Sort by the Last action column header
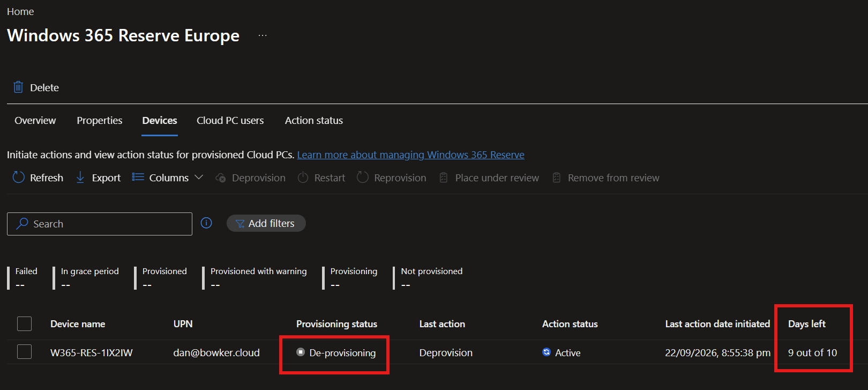The width and height of the screenshot is (868, 390). 442,323
